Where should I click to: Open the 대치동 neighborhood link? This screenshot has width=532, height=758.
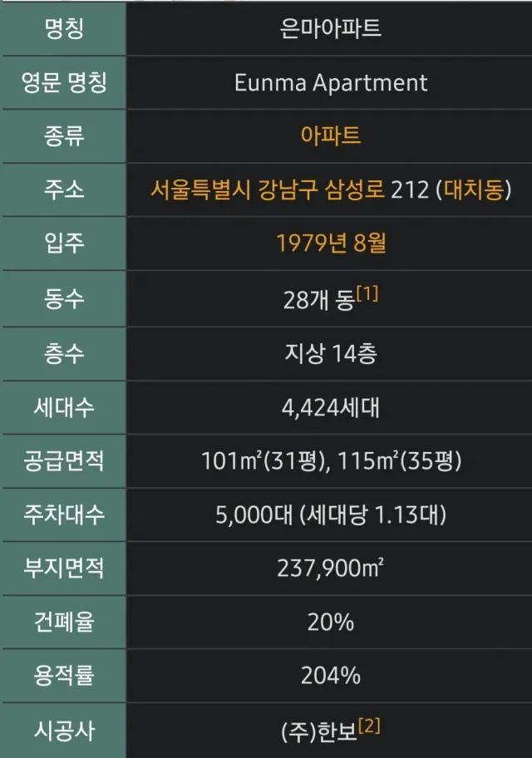pos(476,189)
